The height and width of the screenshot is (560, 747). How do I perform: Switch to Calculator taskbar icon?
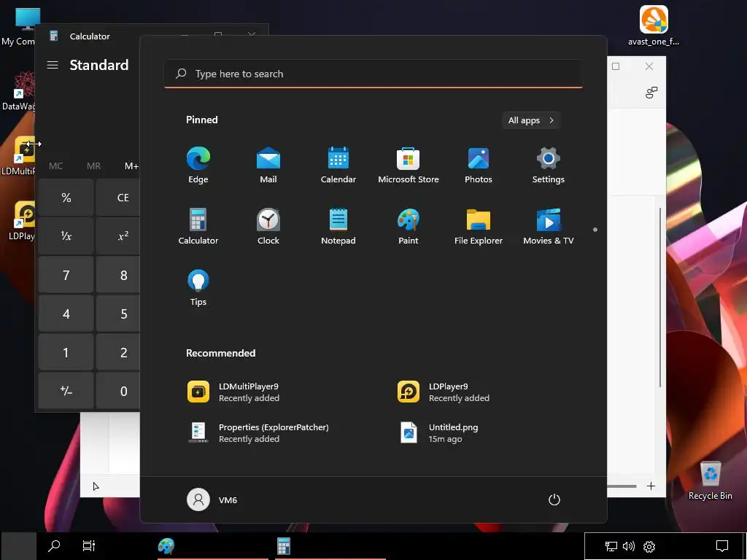coord(284,545)
